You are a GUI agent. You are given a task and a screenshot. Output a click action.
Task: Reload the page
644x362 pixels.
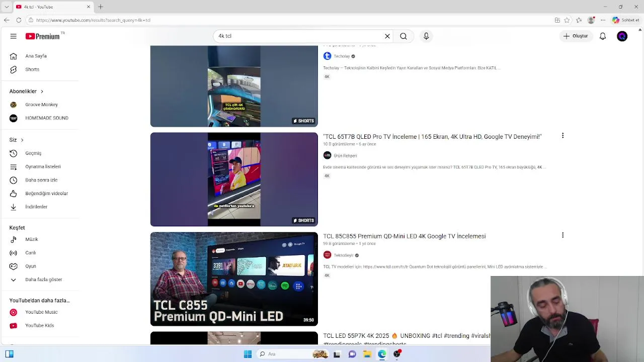(x=19, y=20)
